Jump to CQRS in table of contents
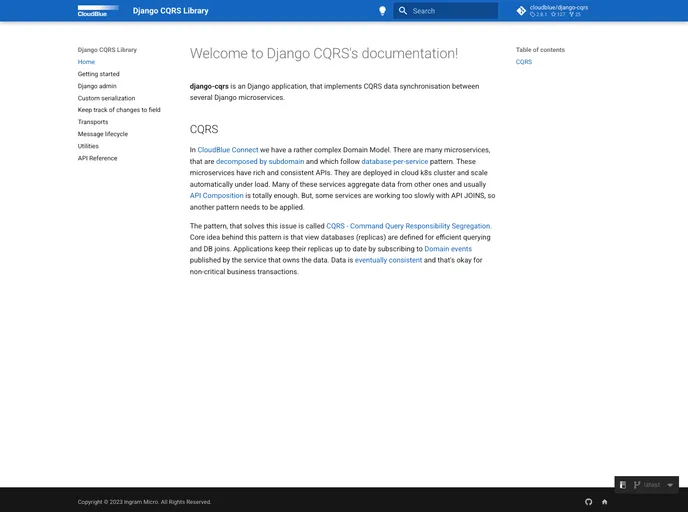The height and width of the screenshot is (512, 688). point(523,62)
